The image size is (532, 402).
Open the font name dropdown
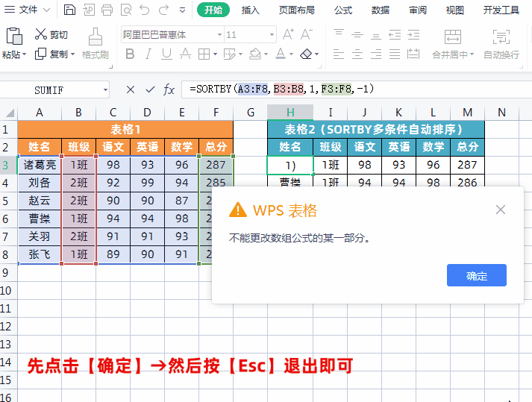(x=219, y=35)
